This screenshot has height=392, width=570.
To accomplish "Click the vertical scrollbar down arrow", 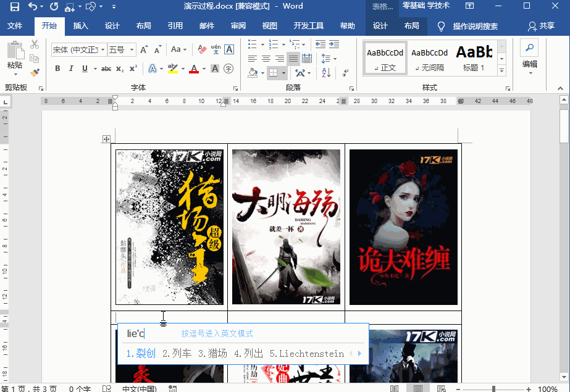I will (564, 377).
